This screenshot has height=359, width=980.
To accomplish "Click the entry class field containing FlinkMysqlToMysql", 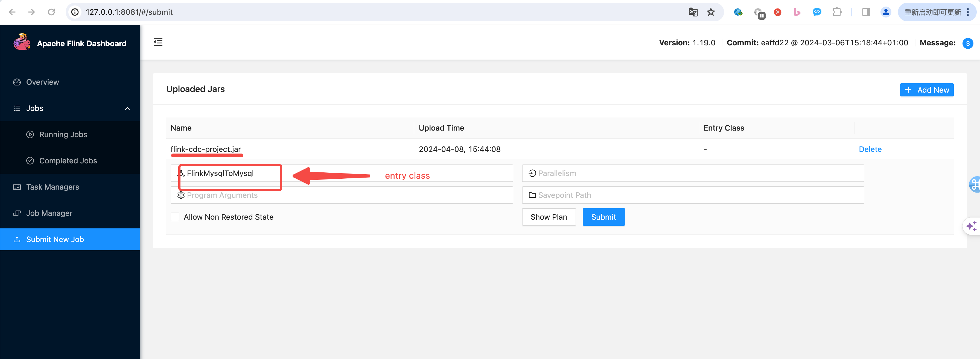I will point(342,173).
